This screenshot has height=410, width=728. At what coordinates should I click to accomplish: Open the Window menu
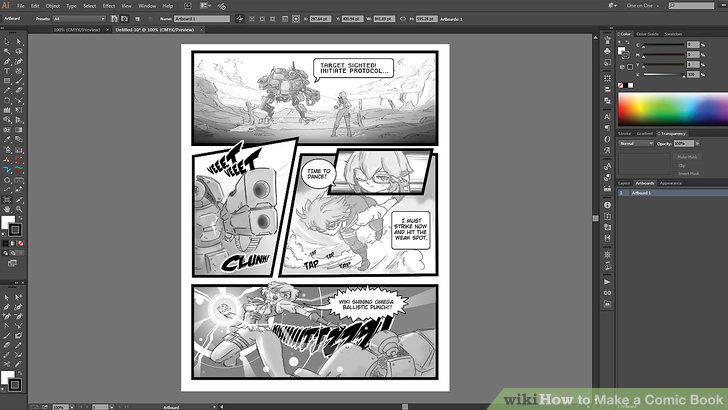(147, 6)
